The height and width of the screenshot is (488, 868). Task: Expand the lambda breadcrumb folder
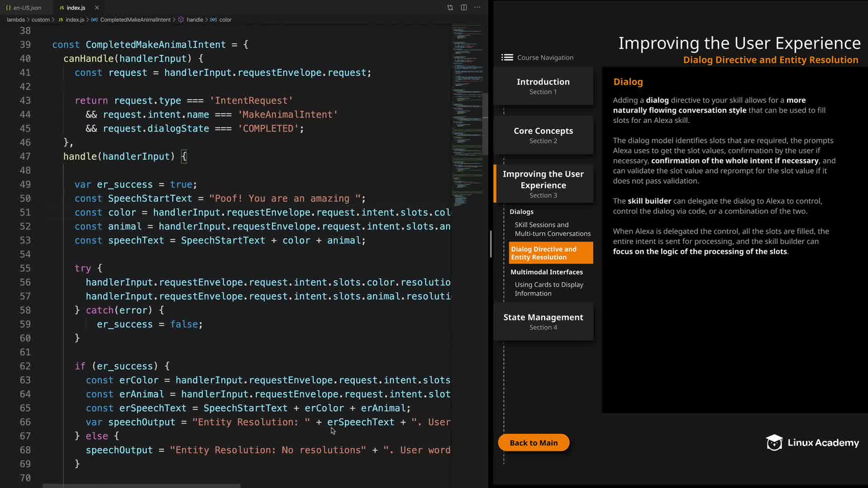pyautogui.click(x=16, y=20)
